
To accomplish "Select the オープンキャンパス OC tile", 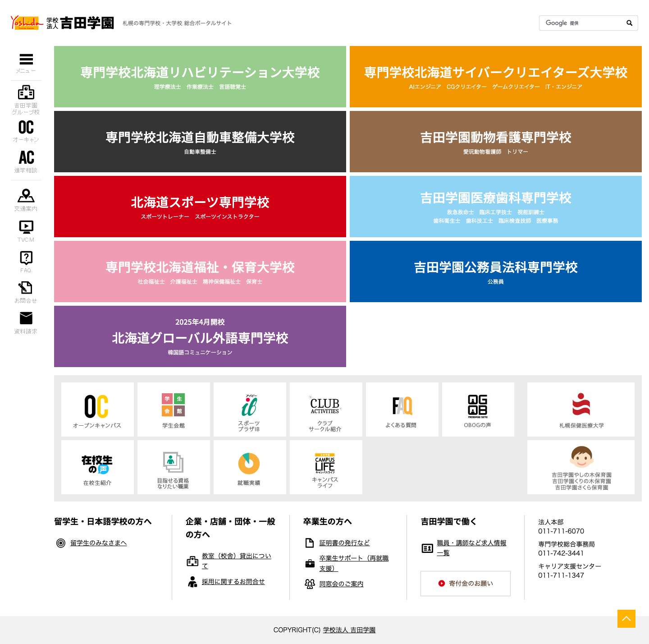I will coord(97,409).
